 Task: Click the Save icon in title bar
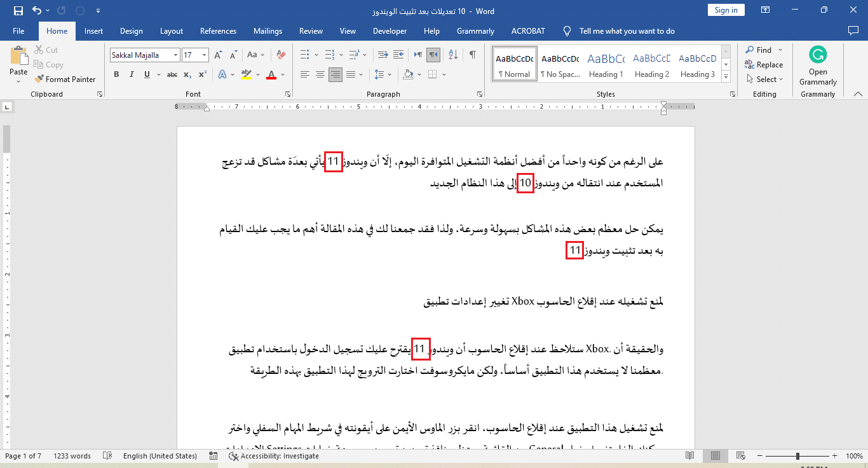[x=18, y=11]
